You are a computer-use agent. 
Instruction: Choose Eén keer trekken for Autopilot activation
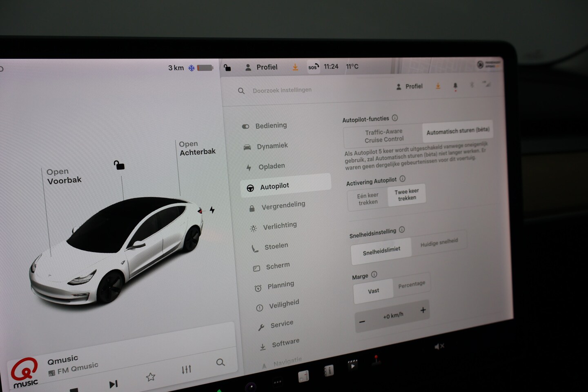click(368, 199)
